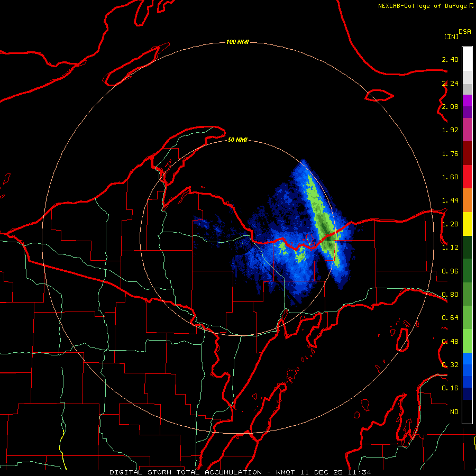Pick the white swatch atop the color scale
This screenshot has width=476, height=476.
click(467, 59)
